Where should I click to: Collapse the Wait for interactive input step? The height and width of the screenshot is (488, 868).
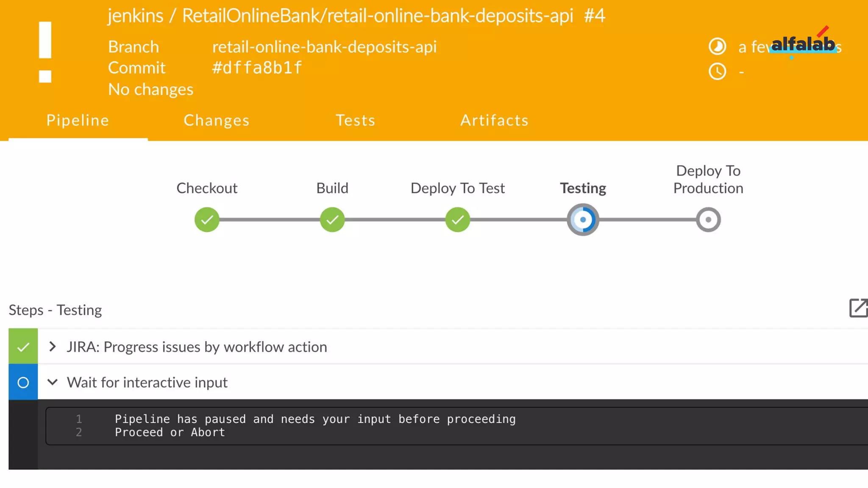(53, 382)
